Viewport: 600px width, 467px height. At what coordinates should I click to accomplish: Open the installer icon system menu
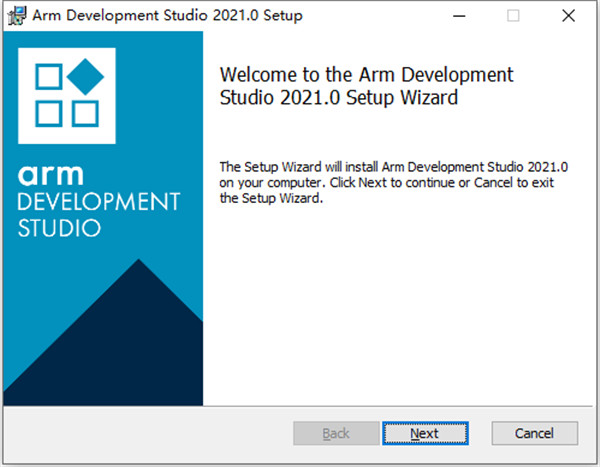[17, 15]
